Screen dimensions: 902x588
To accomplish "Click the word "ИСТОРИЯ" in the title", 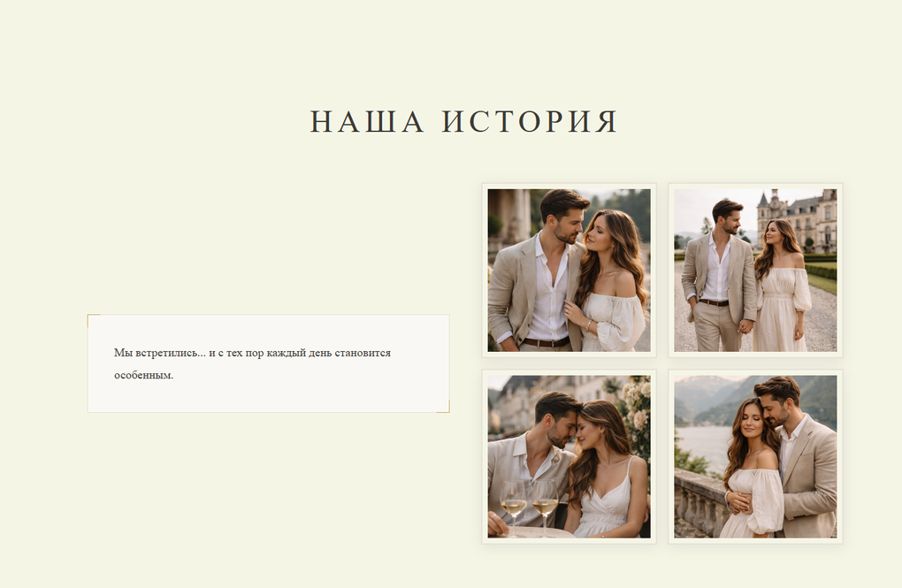I will [530, 122].
